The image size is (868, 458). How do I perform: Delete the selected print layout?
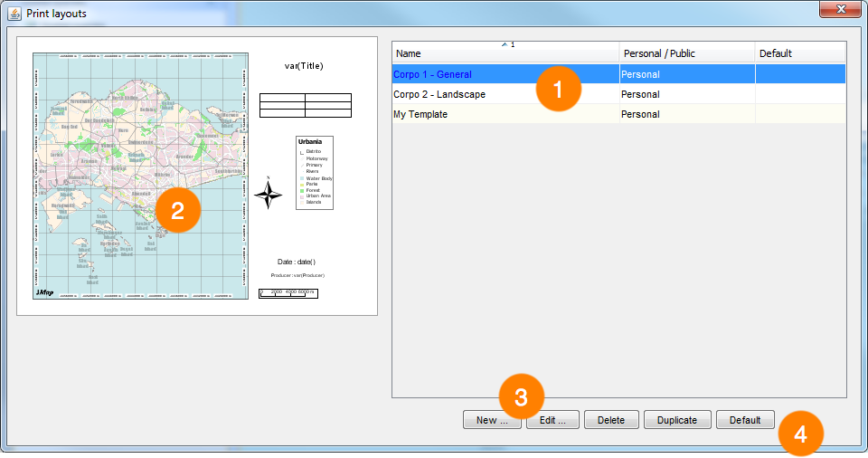tap(611, 420)
